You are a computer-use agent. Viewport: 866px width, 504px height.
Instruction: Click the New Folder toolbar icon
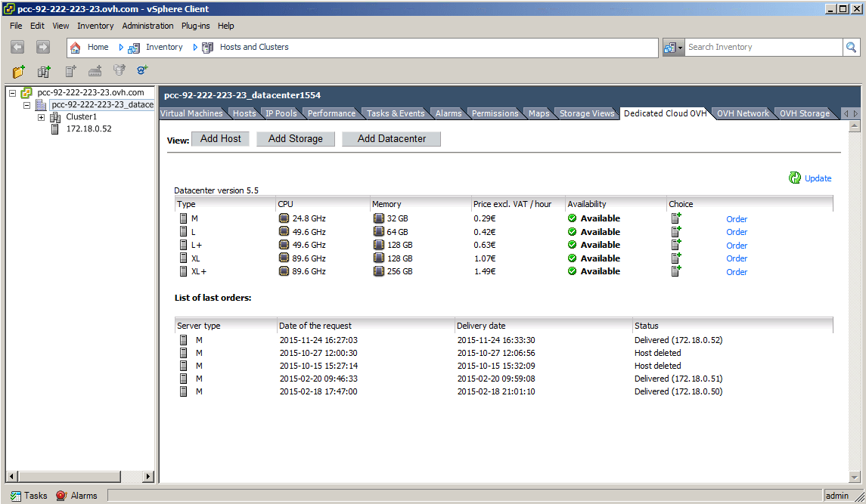[x=19, y=71]
